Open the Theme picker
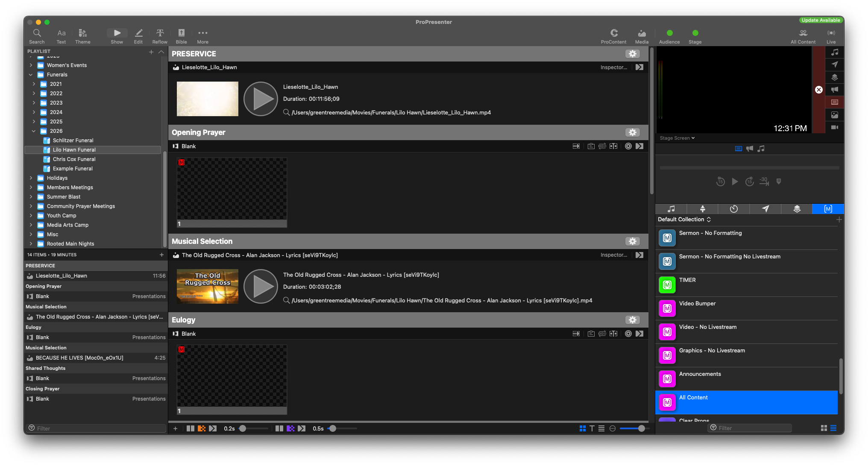This screenshot has width=868, height=466. pos(82,36)
